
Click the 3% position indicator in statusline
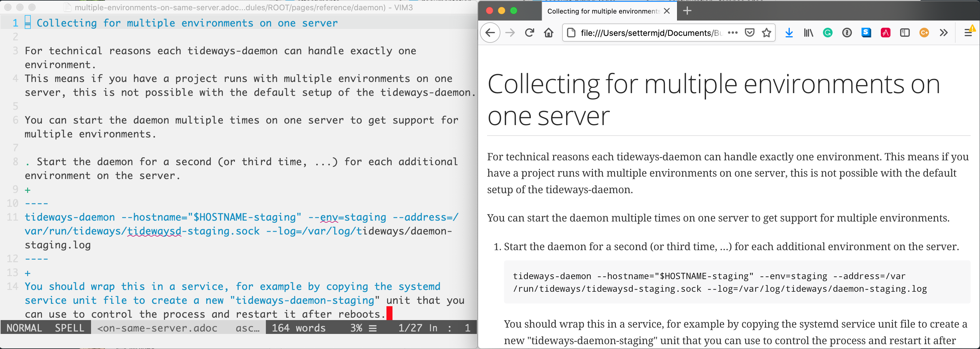[x=356, y=328]
